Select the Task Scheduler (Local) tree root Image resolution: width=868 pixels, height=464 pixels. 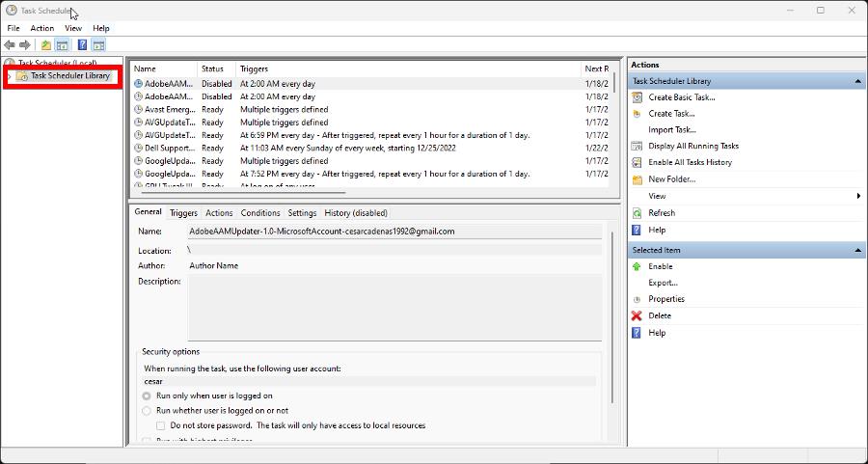pyautogui.click(x=58, y=63)
